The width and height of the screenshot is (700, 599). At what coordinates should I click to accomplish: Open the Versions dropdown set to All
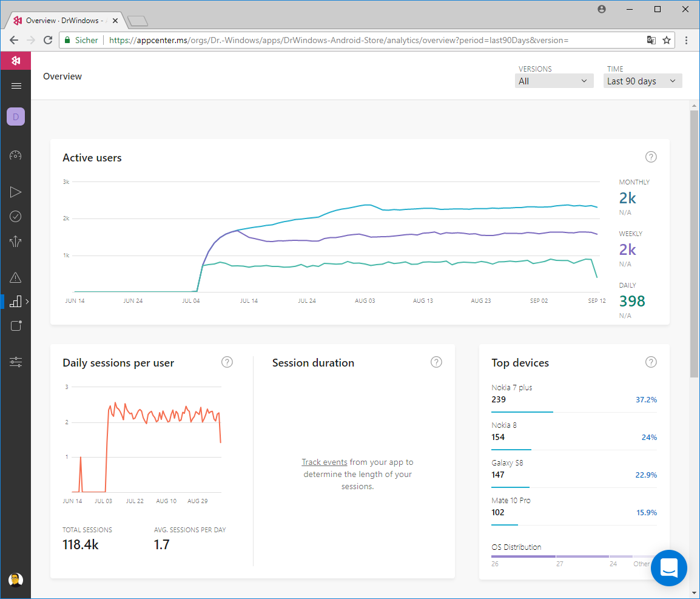[x=554, y=81]
